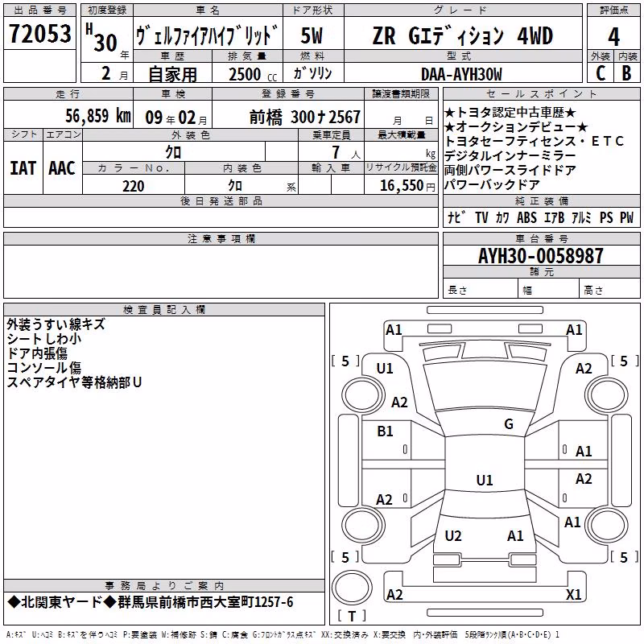This screenshot has width=644, height=644.
Task: Click the U2 mark on rear hatch
Action: 453,536
